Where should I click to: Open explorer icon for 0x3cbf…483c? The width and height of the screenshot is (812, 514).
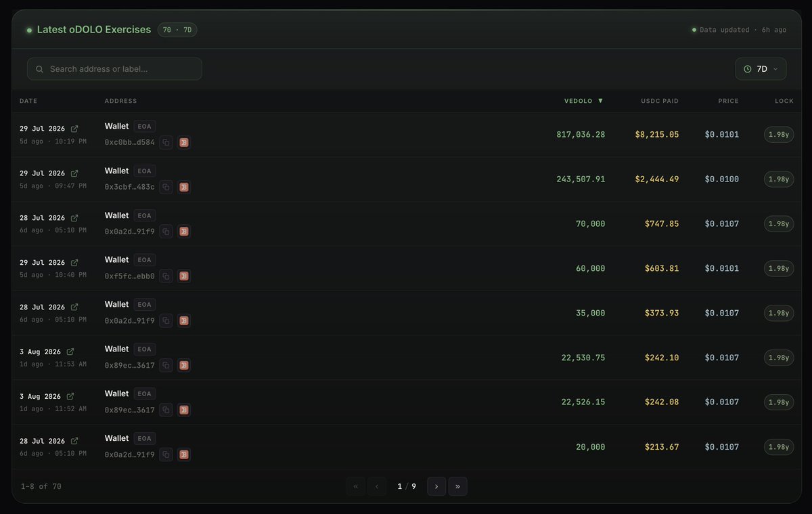[184, 187]
